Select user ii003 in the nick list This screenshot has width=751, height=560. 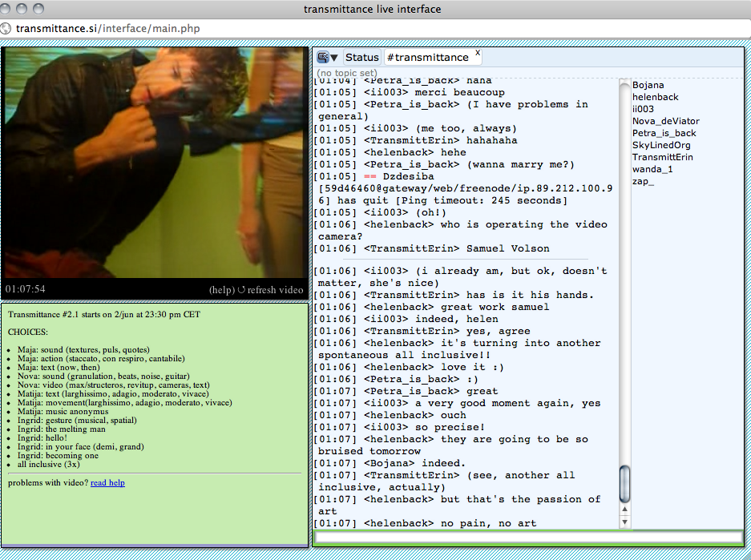click(643, 109)
